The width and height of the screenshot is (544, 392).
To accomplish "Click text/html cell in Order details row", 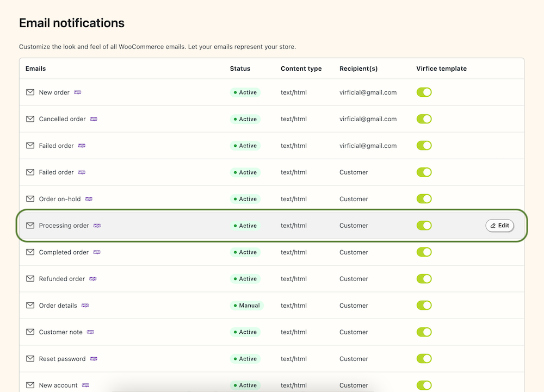I will pyautogui.click(x=294, y=306).
